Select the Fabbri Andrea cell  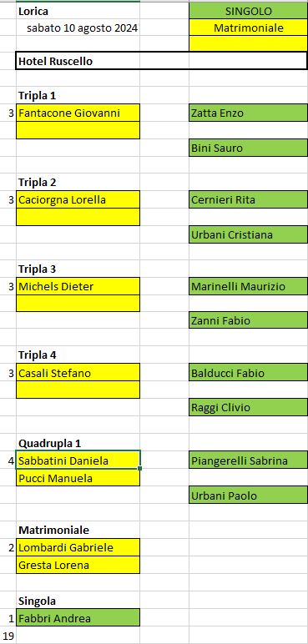point(78,617)
